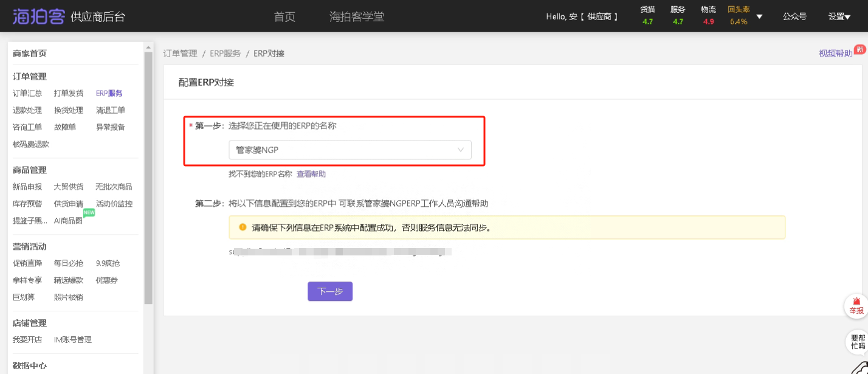Click the 营销活动 sidebar section heading
The image size is (868, 374).
point(30,247)
